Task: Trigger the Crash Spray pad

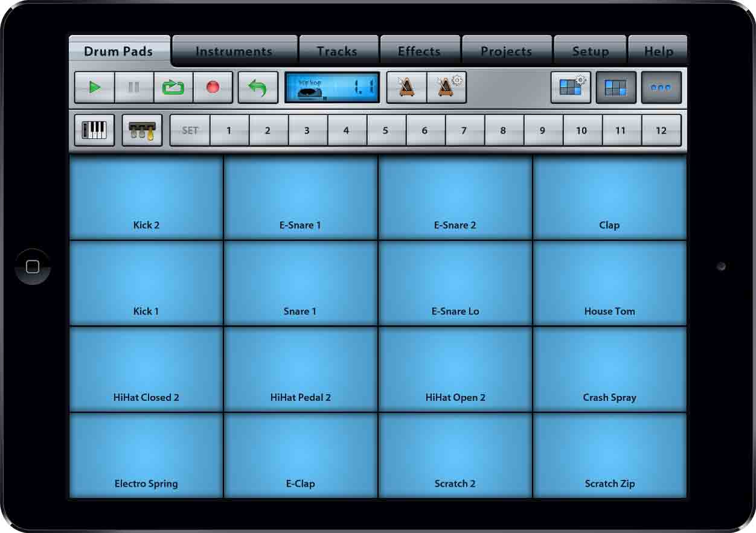Action: point(609,369)
